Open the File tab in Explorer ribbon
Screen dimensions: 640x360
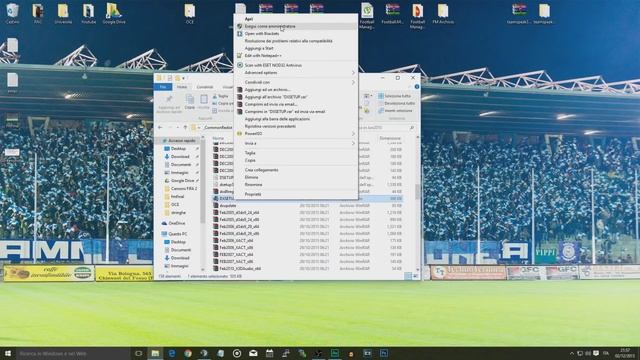(163, 87)
